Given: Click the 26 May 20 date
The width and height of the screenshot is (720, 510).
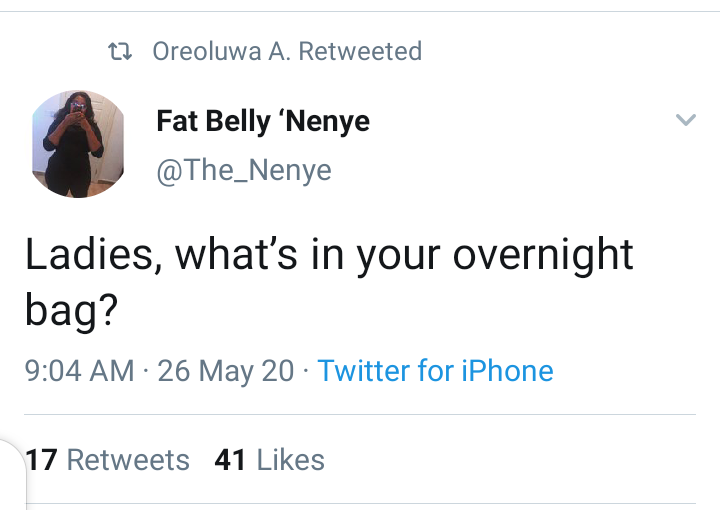Looking at the screenshot, I should click(x=225, y=371).
